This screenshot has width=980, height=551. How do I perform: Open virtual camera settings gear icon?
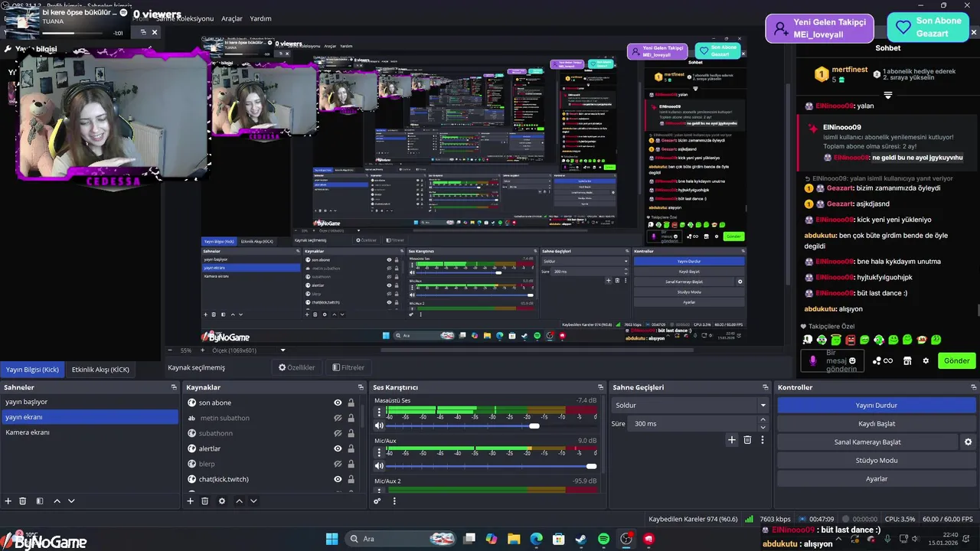coord(969,442)
